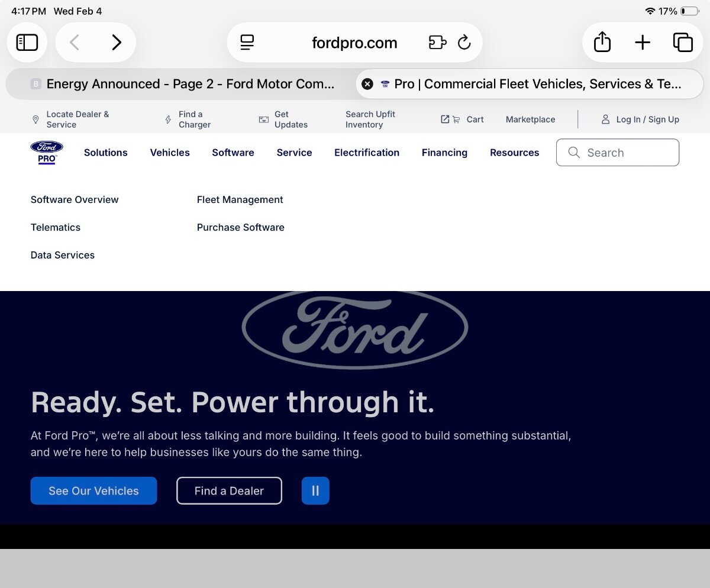Image resolution: width=710 pixels, height=588 pixels.
Task: Pause the hero banner animation
Action: [315, 490]
